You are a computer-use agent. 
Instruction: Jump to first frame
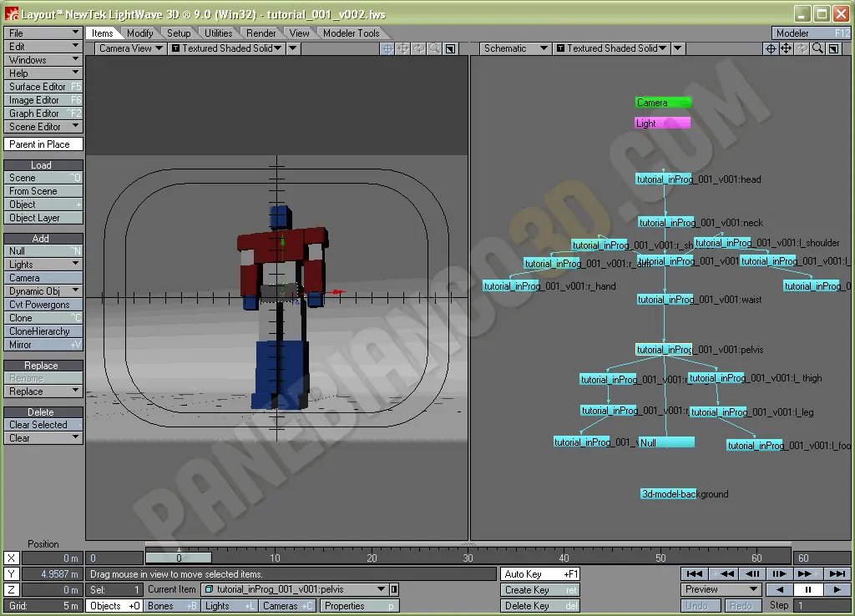pos(694,573)
